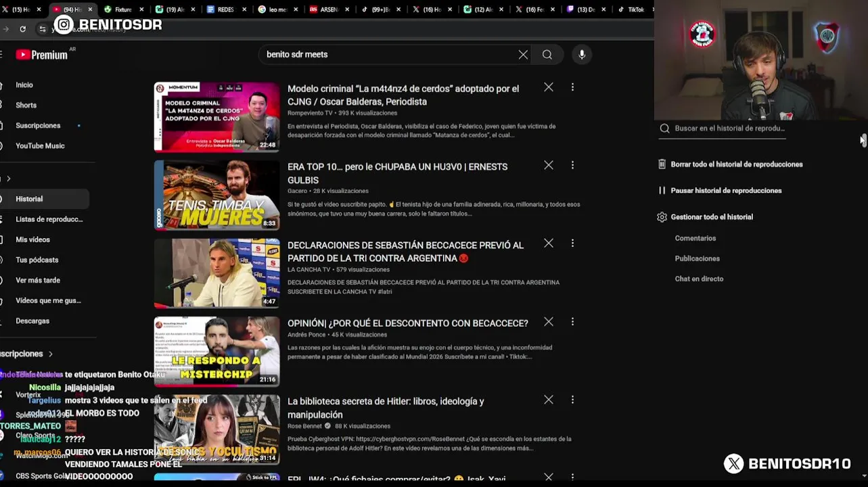Viewport: 868px width, 487px height.
Task: Switch to the 'ARSEN...' browser tab
Action: [x=329, y=9]
